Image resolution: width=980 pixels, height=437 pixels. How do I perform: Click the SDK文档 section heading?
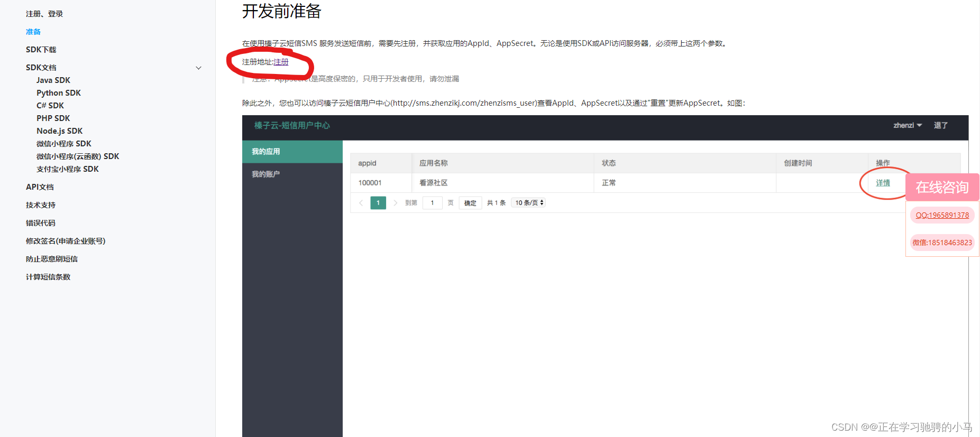41,68
